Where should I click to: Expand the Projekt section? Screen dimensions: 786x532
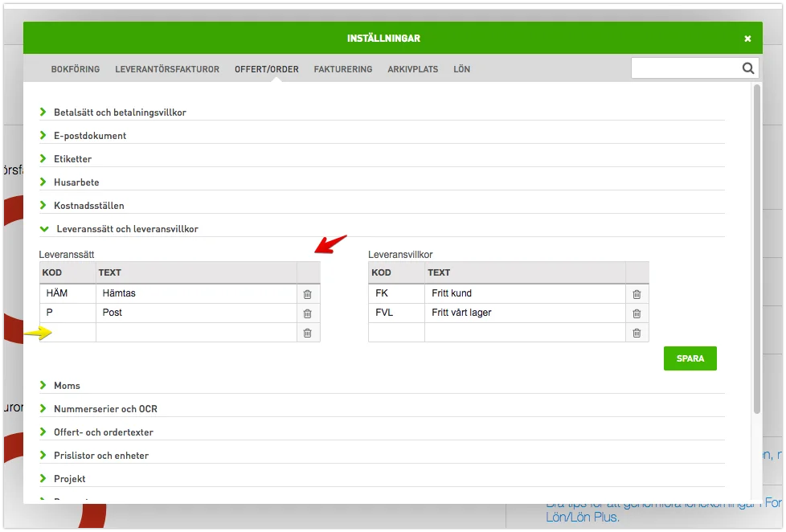click(382, 479)
